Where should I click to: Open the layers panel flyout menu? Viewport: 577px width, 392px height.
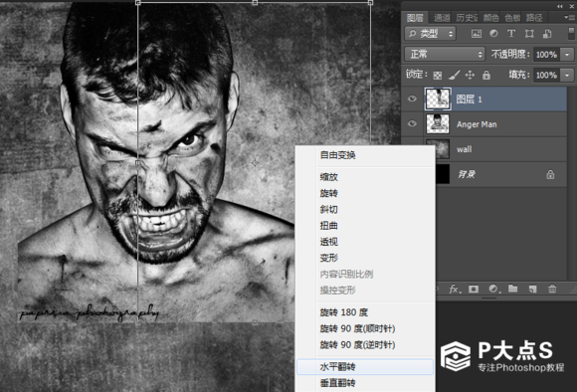click(568, 17)
